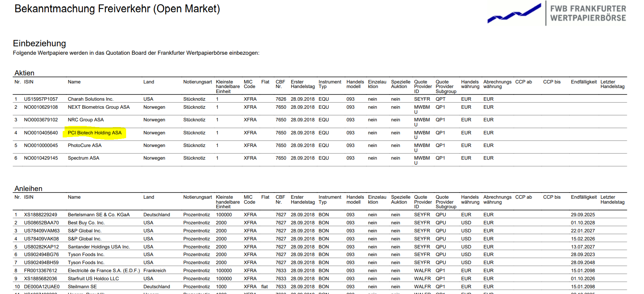Viewport: 644px width, 294px height.
Task: Click ISIN US08652BAA70
Action: 41,223
